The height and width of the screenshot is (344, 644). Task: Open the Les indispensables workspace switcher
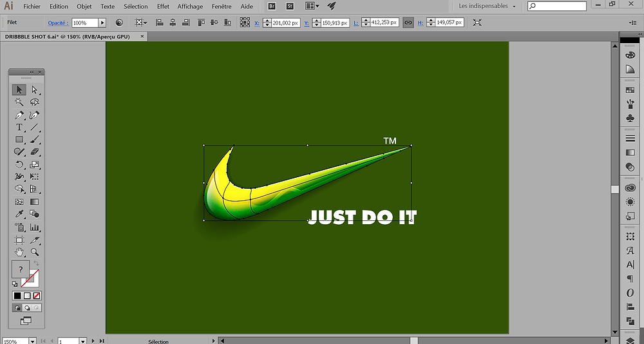(x=487, y=6)
